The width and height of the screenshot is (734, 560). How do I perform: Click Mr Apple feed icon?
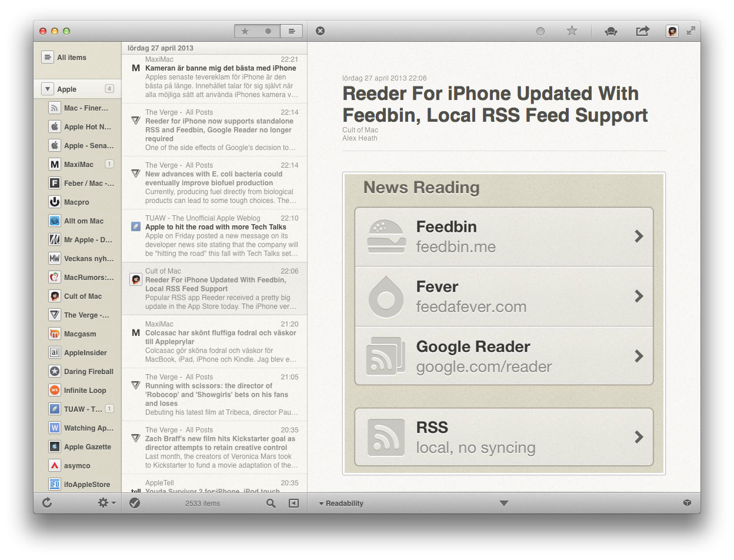coord(55,240)
